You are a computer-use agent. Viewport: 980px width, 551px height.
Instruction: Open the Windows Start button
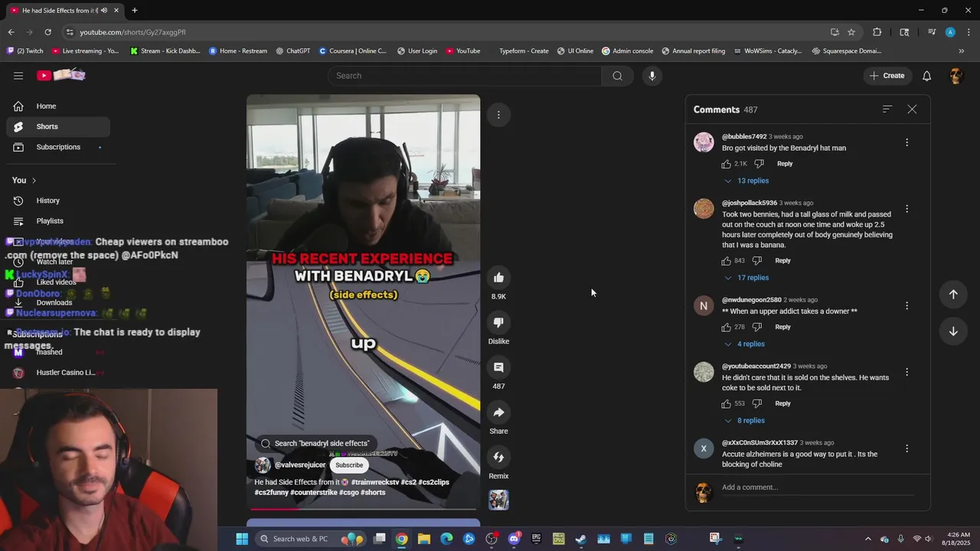tap(242, 539)
